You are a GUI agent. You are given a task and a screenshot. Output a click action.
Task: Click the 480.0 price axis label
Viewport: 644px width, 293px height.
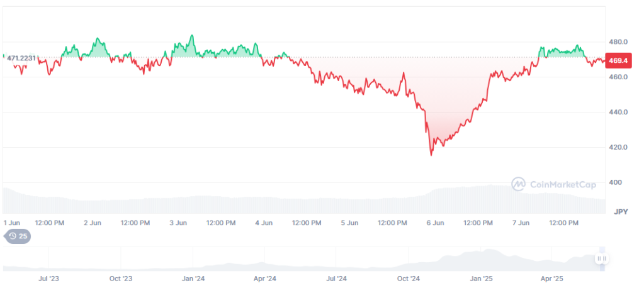[618, 42]
